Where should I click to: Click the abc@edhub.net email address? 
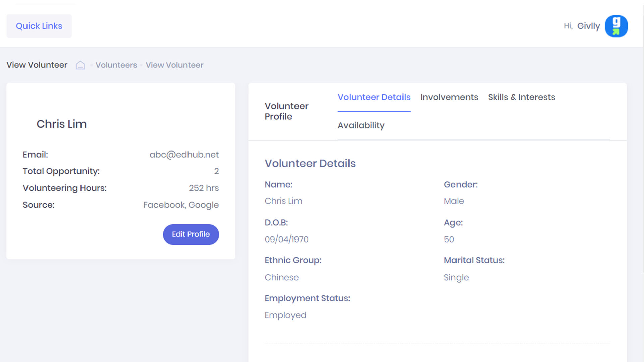184,155
